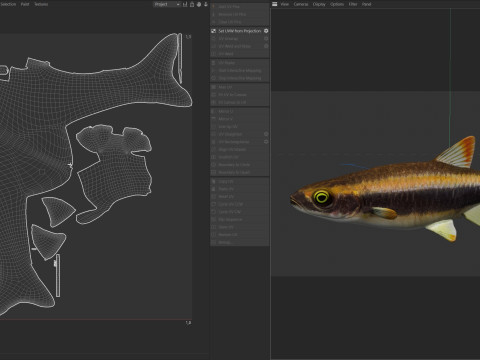Choose the Restore UV command
This screenshot has height=360, width=480.
point(240,235)
